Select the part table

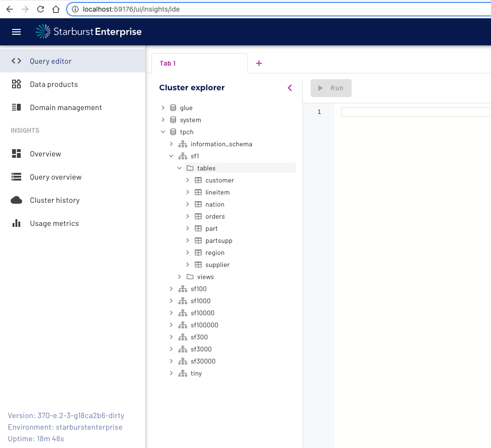pyautogui.click(x=211, y=228)
